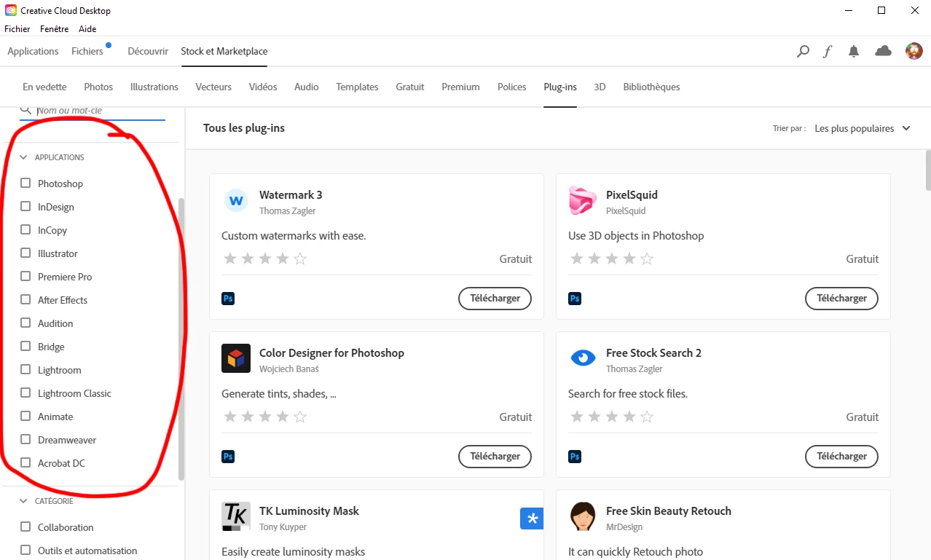The image size is (931, 560).
Task: Check cloud sync status icon
Action: tap(883, 51)
